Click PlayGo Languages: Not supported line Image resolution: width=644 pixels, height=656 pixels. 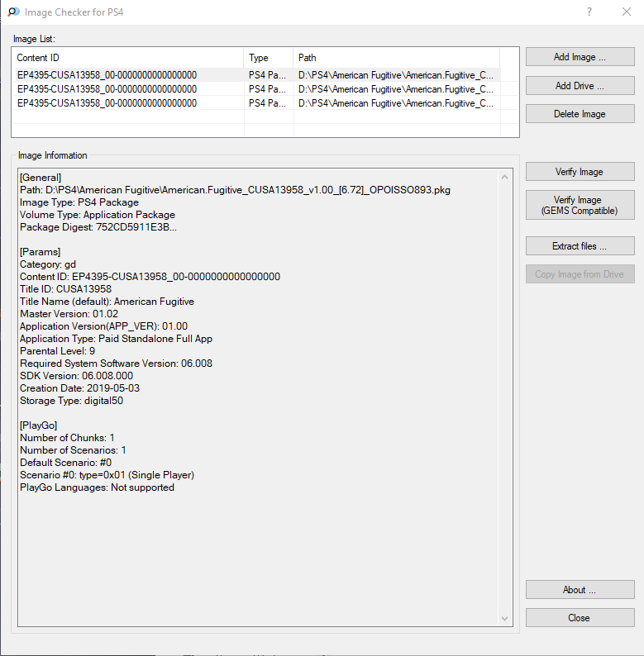[98, 487]
